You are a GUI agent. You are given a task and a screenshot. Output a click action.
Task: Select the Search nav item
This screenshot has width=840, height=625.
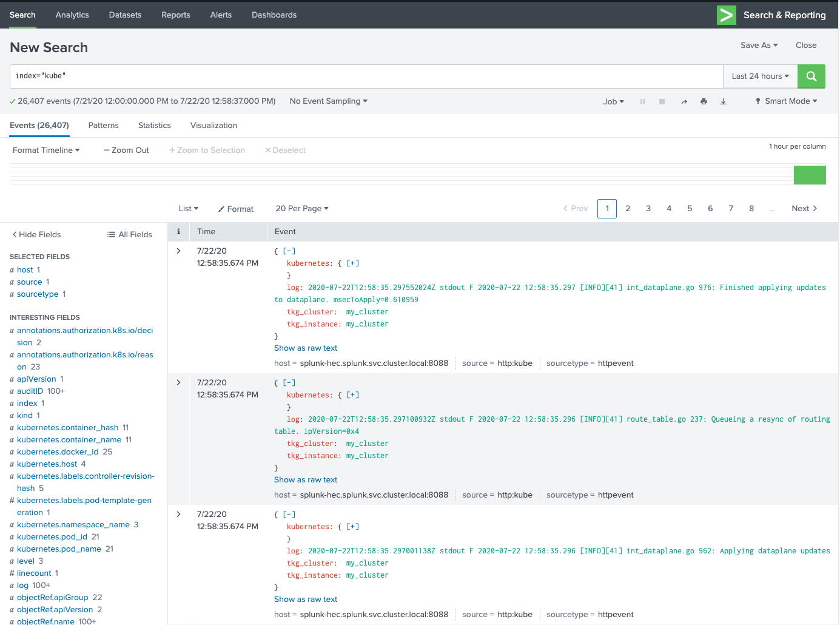(x=22, y=15)
